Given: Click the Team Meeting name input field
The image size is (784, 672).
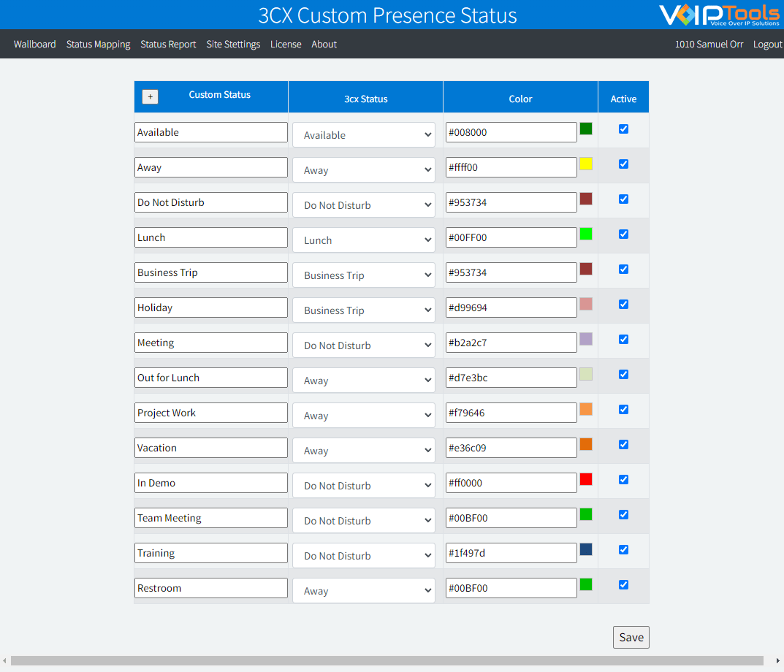Looking at the screenshot, I should click(x=210, y=517).
